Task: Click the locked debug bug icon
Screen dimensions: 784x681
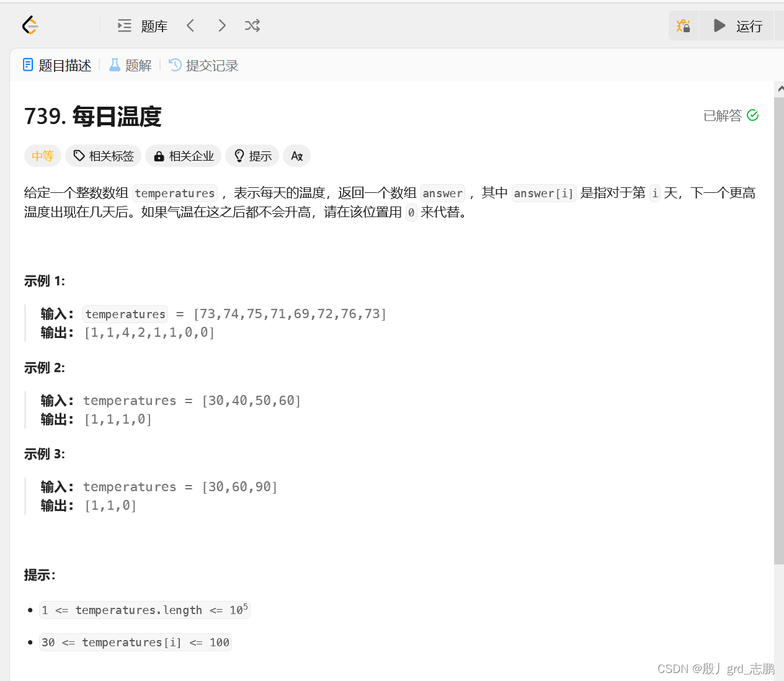Action: [x=683, y=25]
